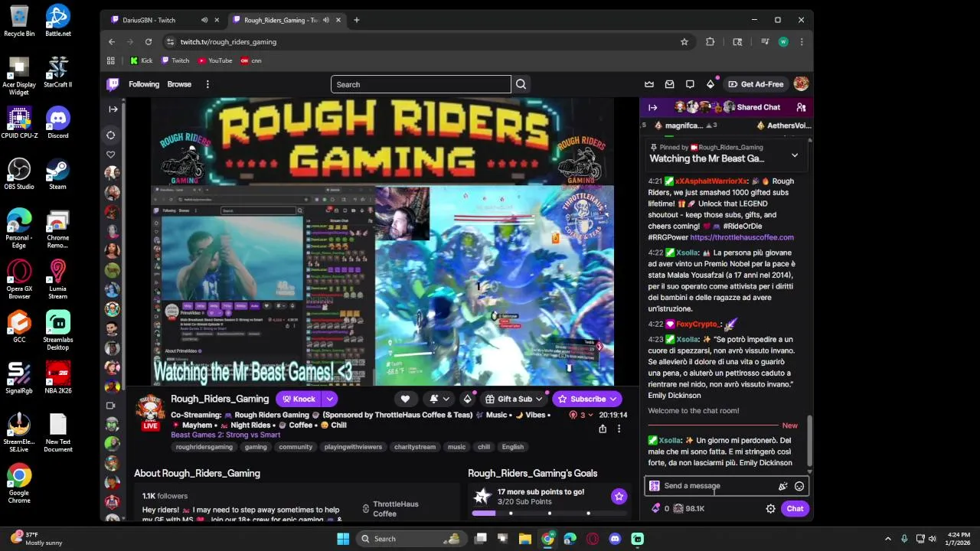Click the 98.1K channel points balance
Image resolution: width=980 pixels, height=551 pixels.
click(x=689, y=509)
